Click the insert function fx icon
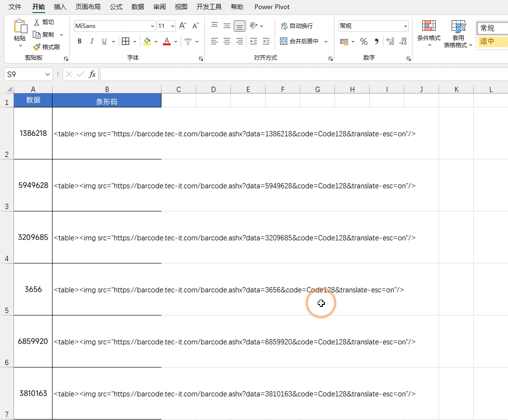This screenshot has height=420, width=508. (x=92, y=74)
